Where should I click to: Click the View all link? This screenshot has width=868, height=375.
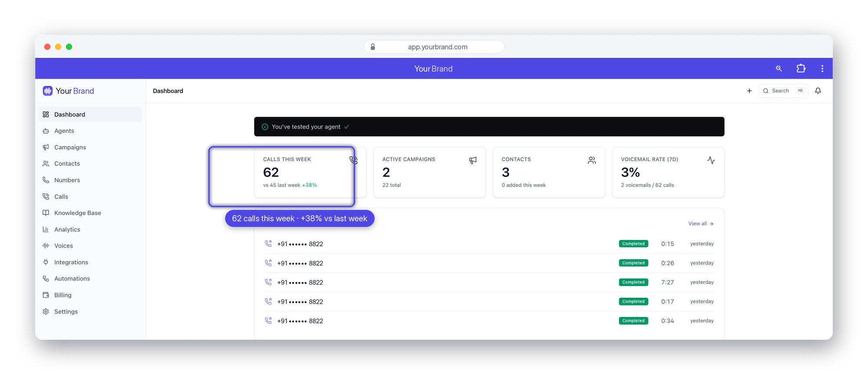(701, 224)
